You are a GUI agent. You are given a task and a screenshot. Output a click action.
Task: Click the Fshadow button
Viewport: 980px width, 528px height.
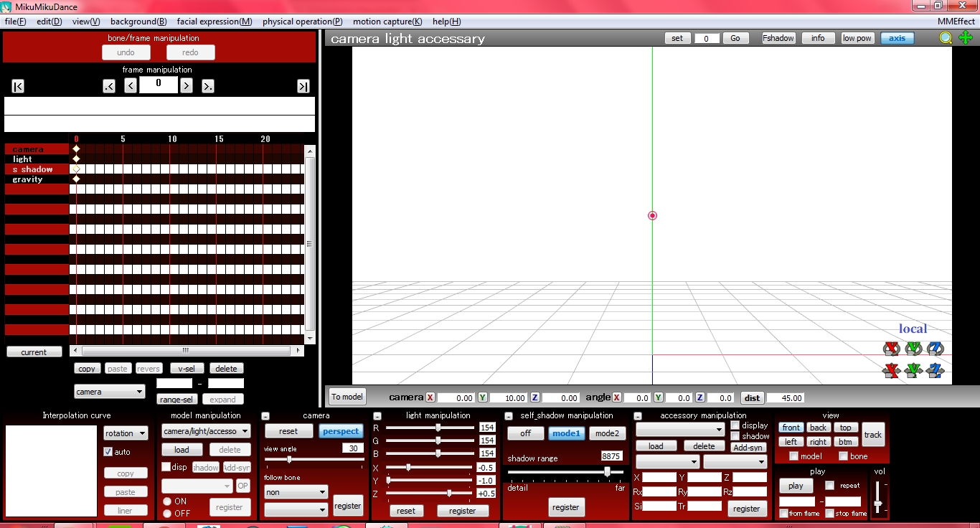click(778, 38)
